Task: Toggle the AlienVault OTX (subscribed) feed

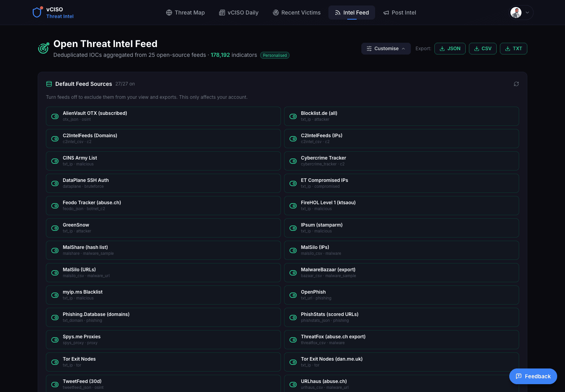Action: (x=55, y=116)
